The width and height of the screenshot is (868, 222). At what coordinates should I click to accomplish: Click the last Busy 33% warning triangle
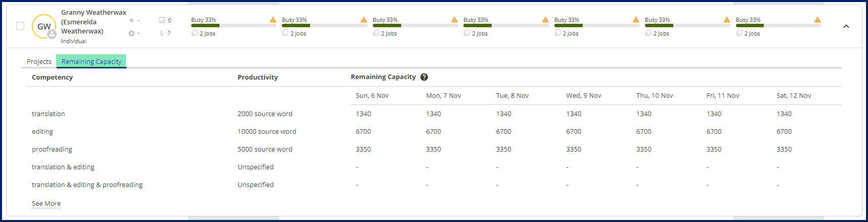[817, 20]
